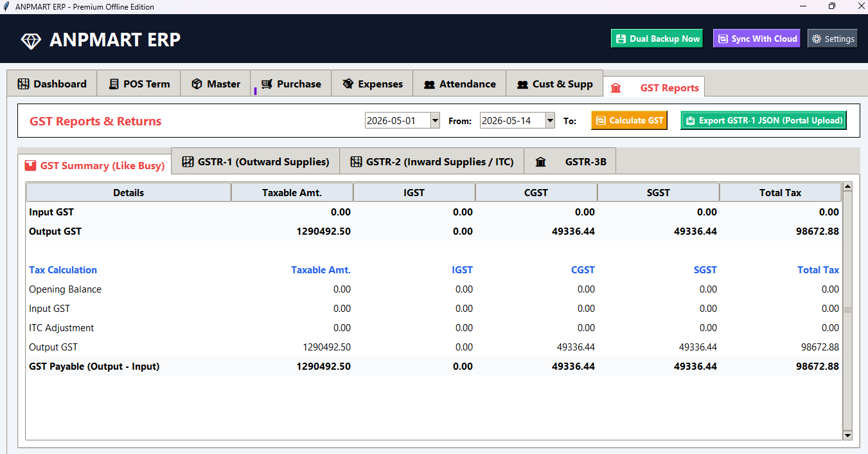This screenshot has height=454, width=868.
Task: Click the diamond logo beside ANPMART ERP
Action: tap(31, 41)
